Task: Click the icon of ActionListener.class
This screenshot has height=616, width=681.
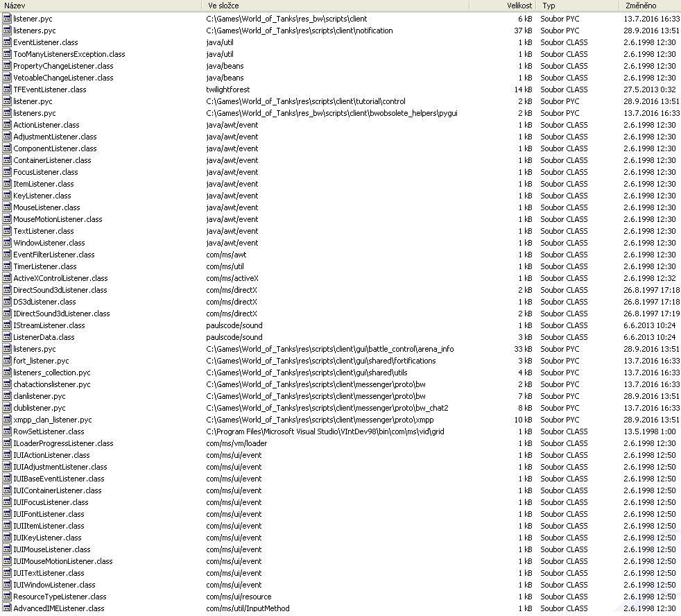Action: point(6,125)
